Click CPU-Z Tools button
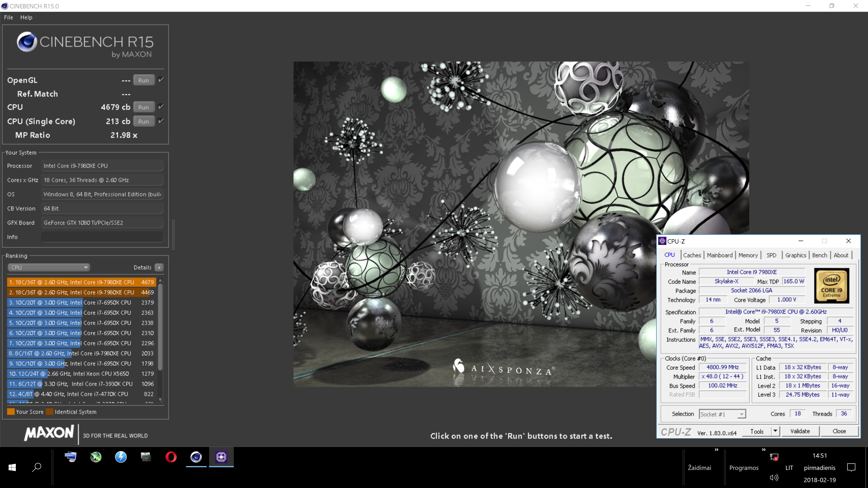The width and height of the screenshot is (868, 488). (x=757, y=432)
